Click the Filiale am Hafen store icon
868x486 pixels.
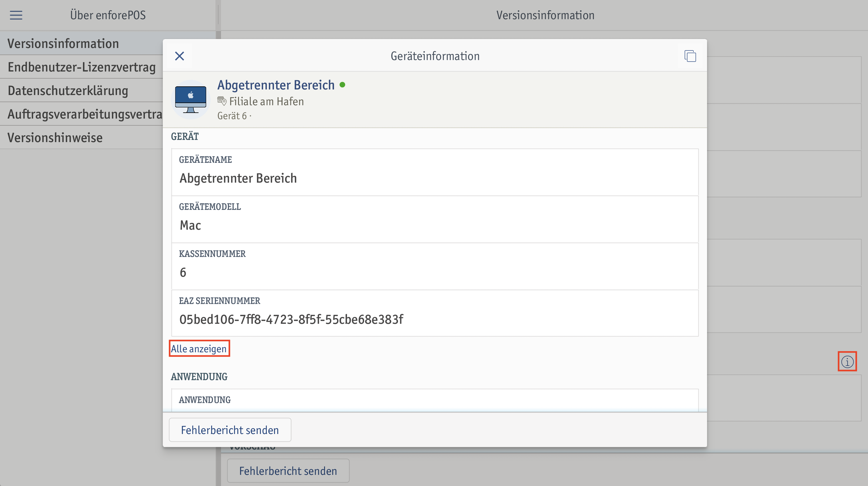(222, 101)
